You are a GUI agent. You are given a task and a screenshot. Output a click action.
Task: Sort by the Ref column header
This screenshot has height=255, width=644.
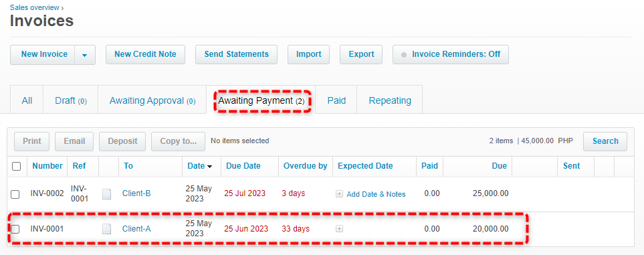(79, 166)
